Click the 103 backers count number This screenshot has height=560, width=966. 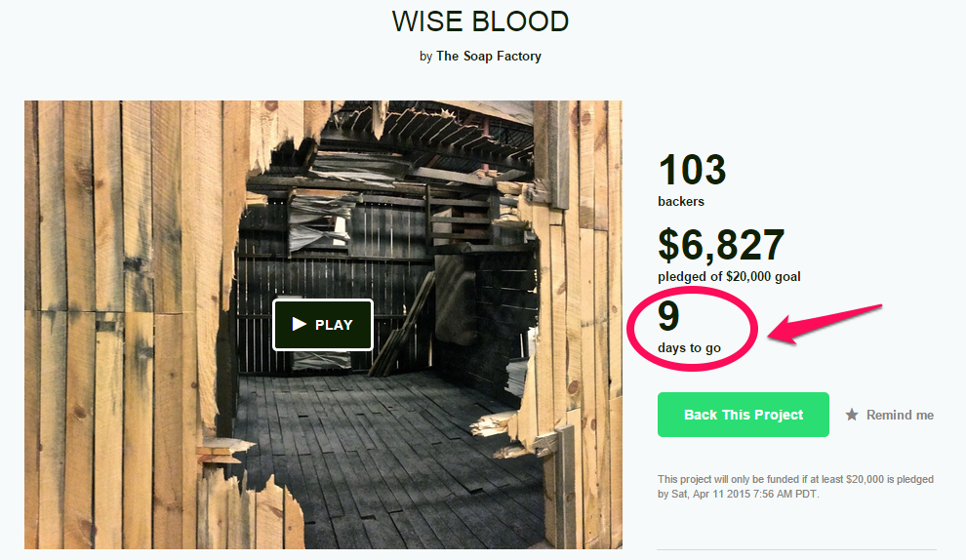pyautogui.click(x=693, y=170)
